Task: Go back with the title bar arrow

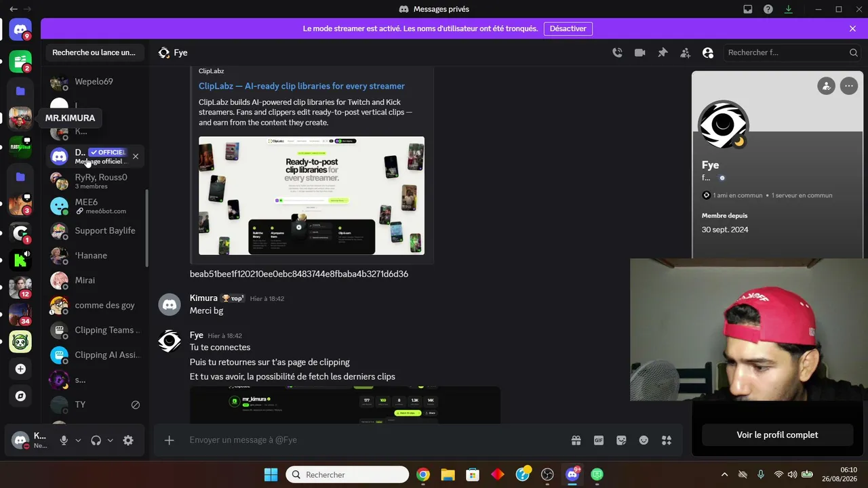Action: [x=14, y=9]
